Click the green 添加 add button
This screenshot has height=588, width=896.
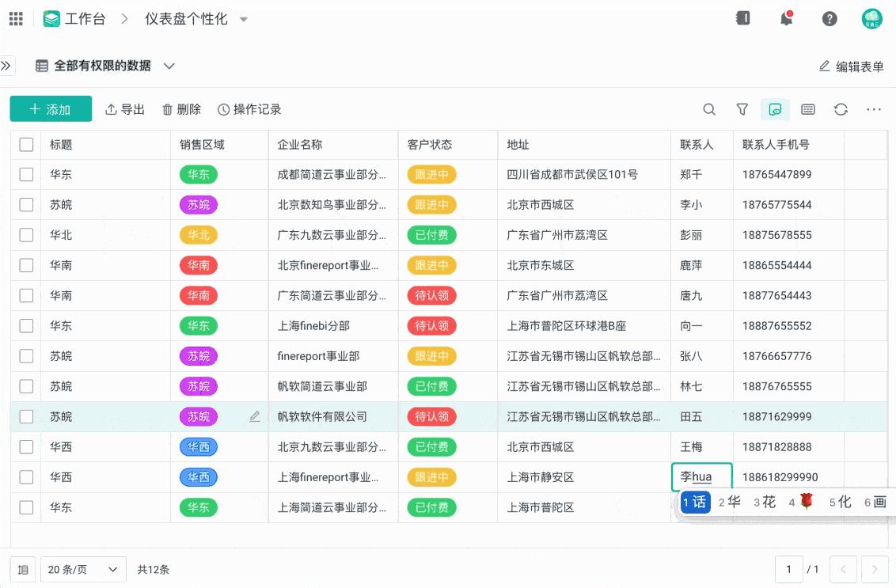(51, 109)
